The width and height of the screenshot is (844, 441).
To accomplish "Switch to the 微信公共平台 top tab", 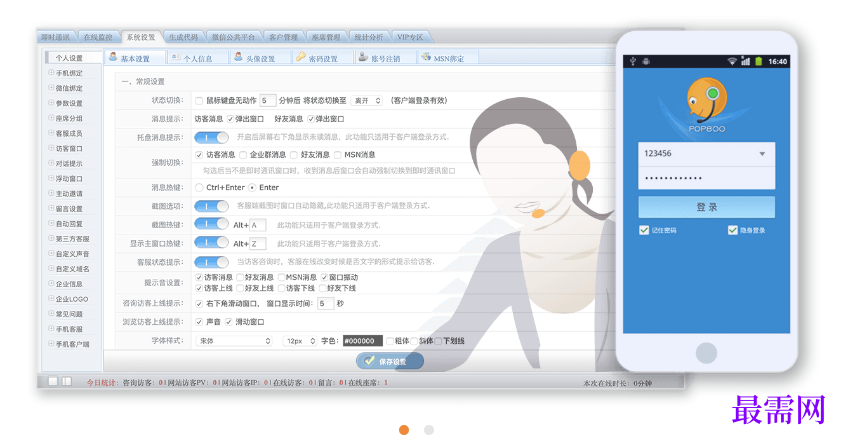I will pyautogui.click(x=233, y=37).
